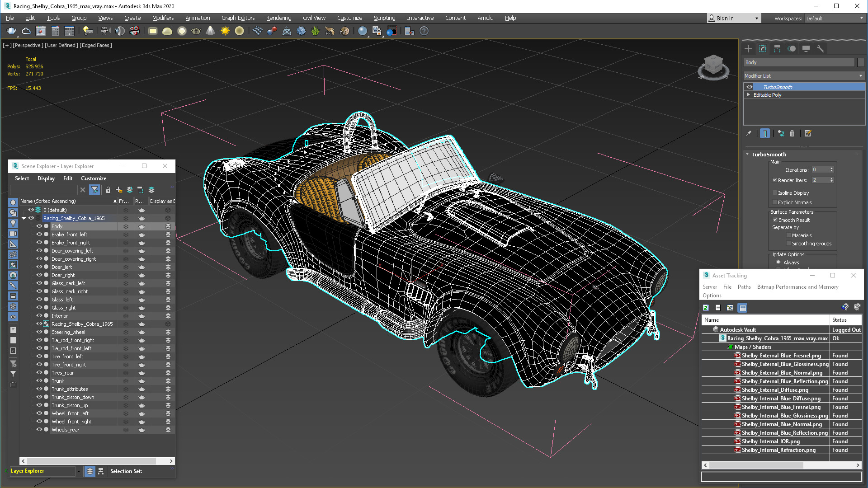Click the V-Ray plane light icon
Image resolution: width=868 pixels, height=488 pixels.
(x=153, y=31)
